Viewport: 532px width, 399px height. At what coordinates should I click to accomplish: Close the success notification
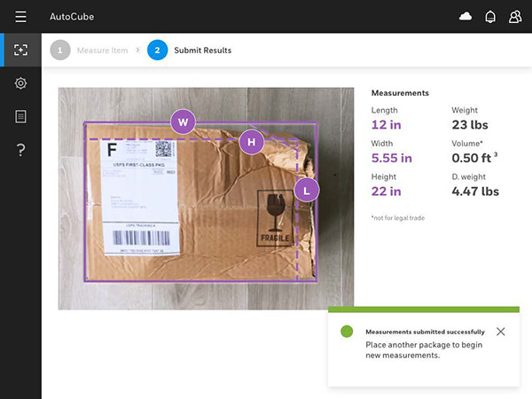tap(501, 332)
